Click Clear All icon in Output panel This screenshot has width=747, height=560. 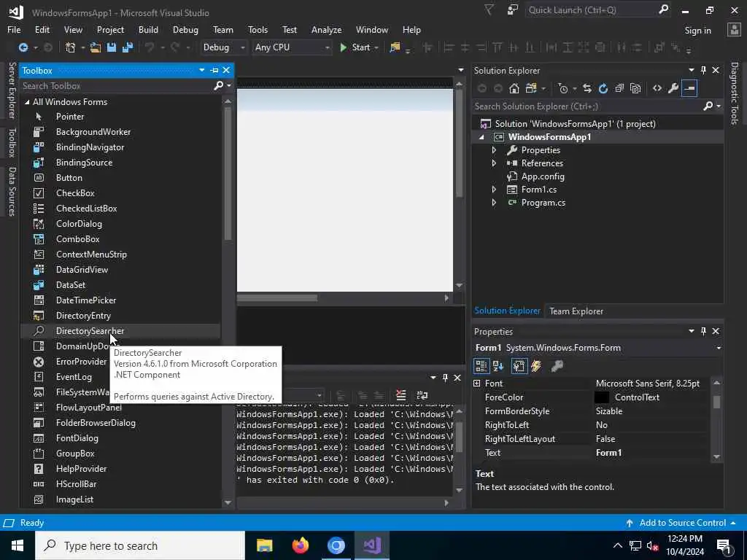click(x=401, y=395)
